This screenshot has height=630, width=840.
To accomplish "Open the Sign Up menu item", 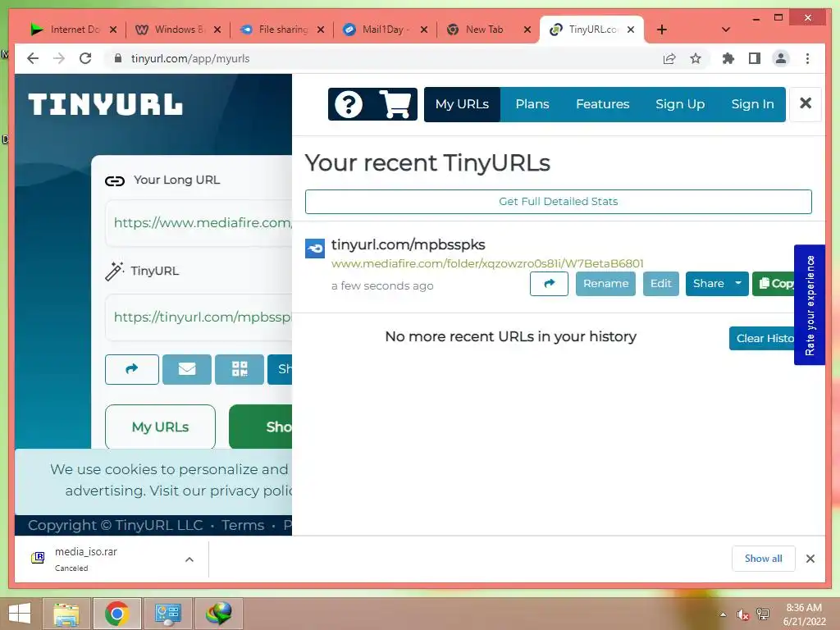I will click(x=680, y=104).
